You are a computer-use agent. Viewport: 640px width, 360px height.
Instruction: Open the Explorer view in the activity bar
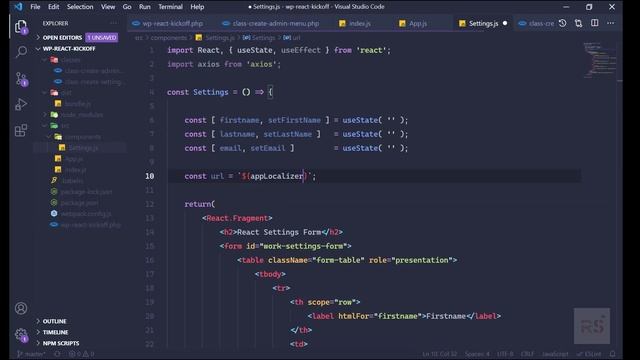(21, 27)
